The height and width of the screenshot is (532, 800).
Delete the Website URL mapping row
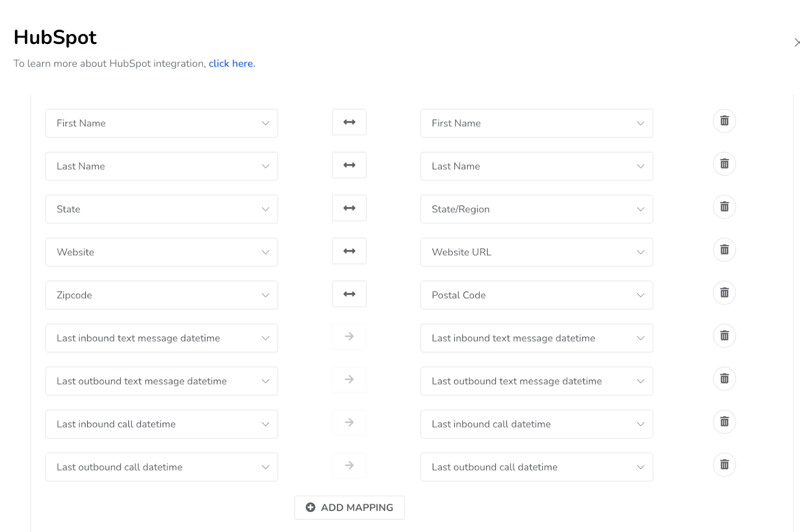pyautogui.click(x=724, y=250)
